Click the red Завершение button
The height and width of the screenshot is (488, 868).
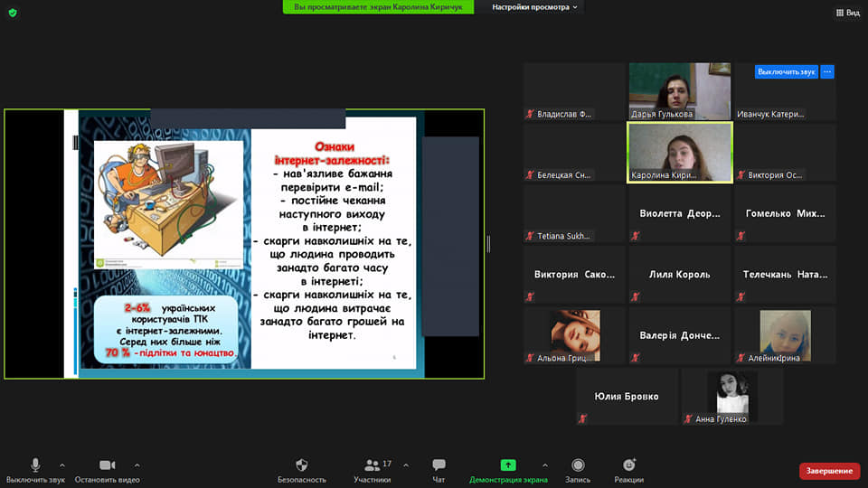click(x=829, y=471)
